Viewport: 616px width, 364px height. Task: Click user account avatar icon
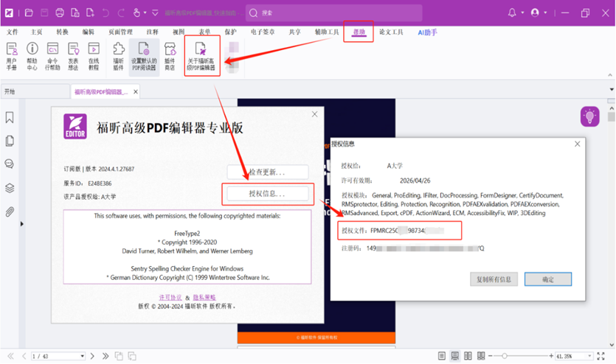535,13
